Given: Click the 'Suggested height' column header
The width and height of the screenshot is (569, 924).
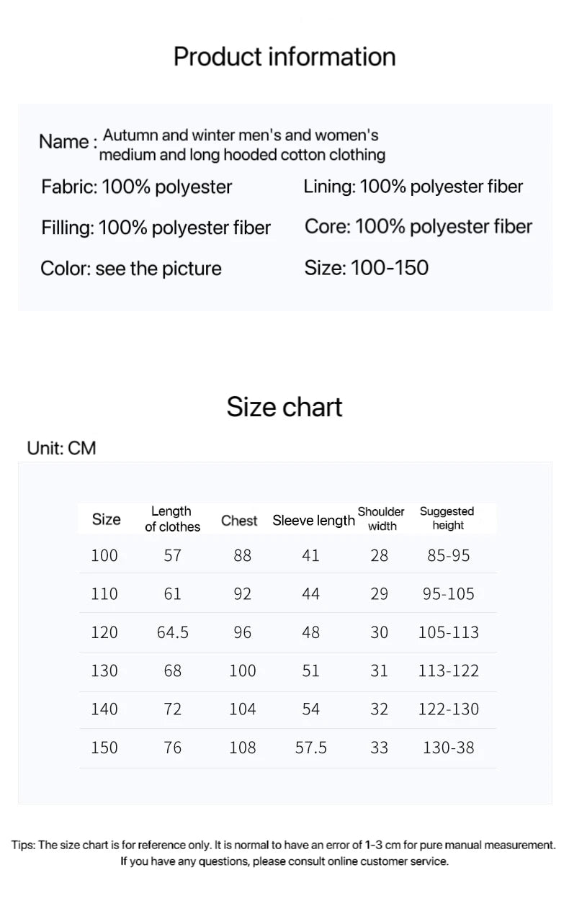Looking at the screenshot, I should (x=447, y=519).
